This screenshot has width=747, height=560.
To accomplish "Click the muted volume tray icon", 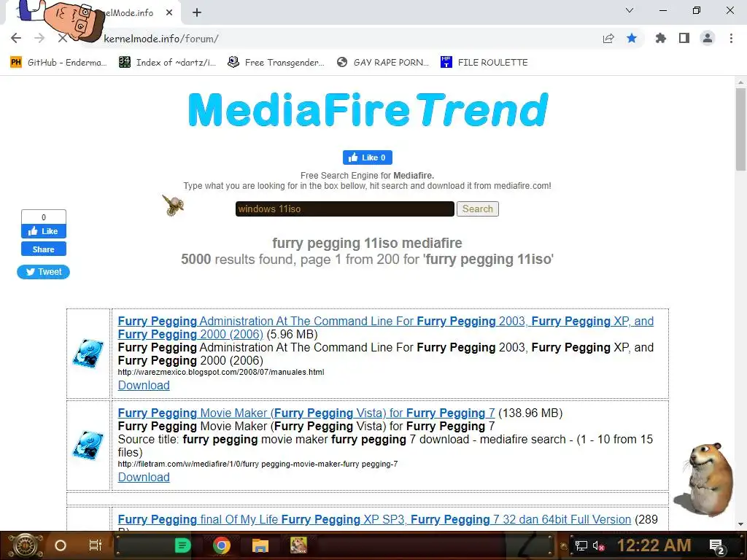I will 599,545.
